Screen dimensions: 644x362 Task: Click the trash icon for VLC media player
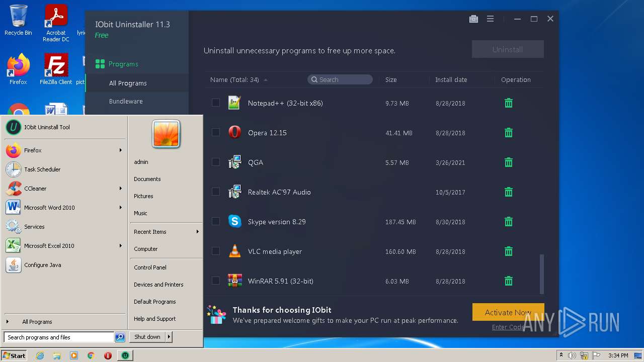(x=509, y=251)
